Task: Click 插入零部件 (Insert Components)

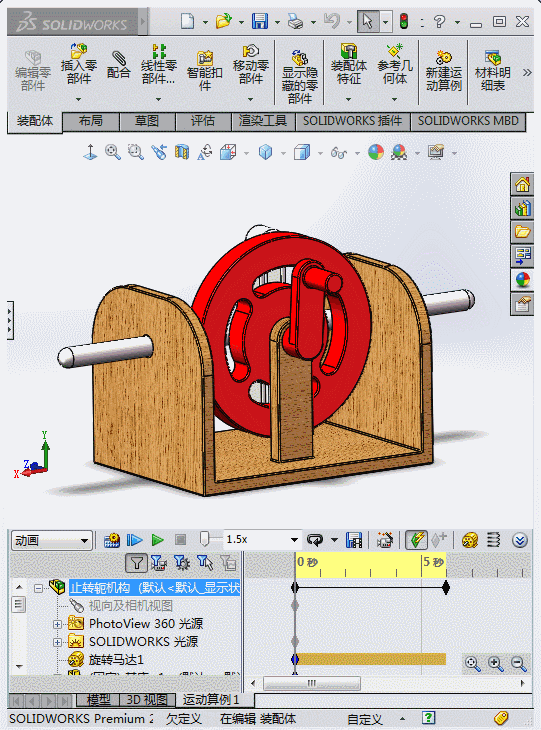Action: [79, 64]
